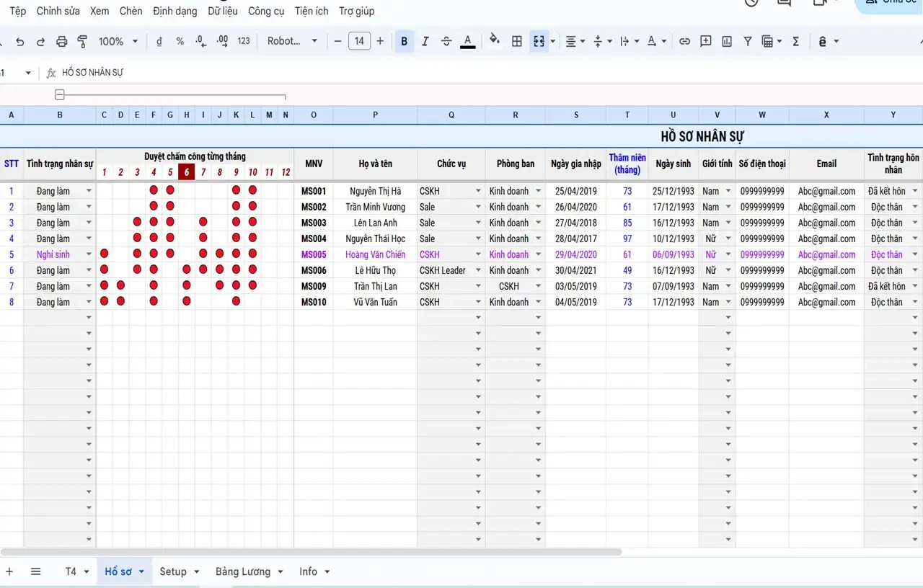Open the zoom 100% dropdown
923x588 pixels.
coord(118,42)
